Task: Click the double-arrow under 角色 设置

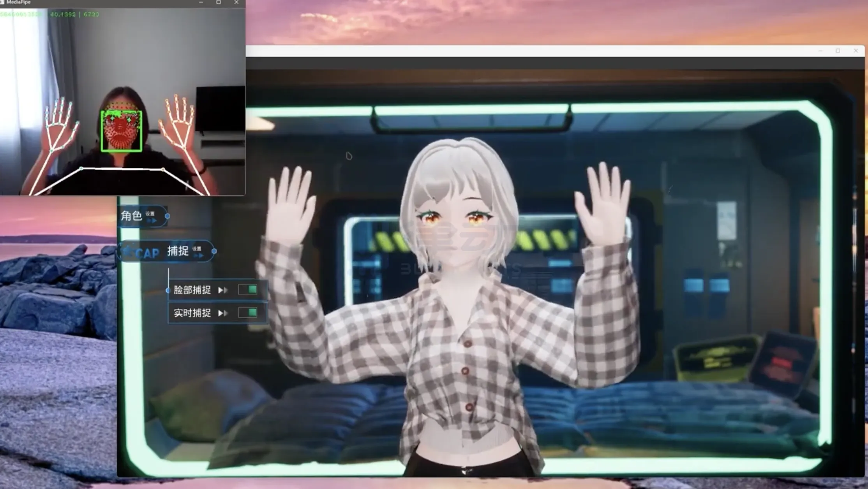Action: pos(152,221)
